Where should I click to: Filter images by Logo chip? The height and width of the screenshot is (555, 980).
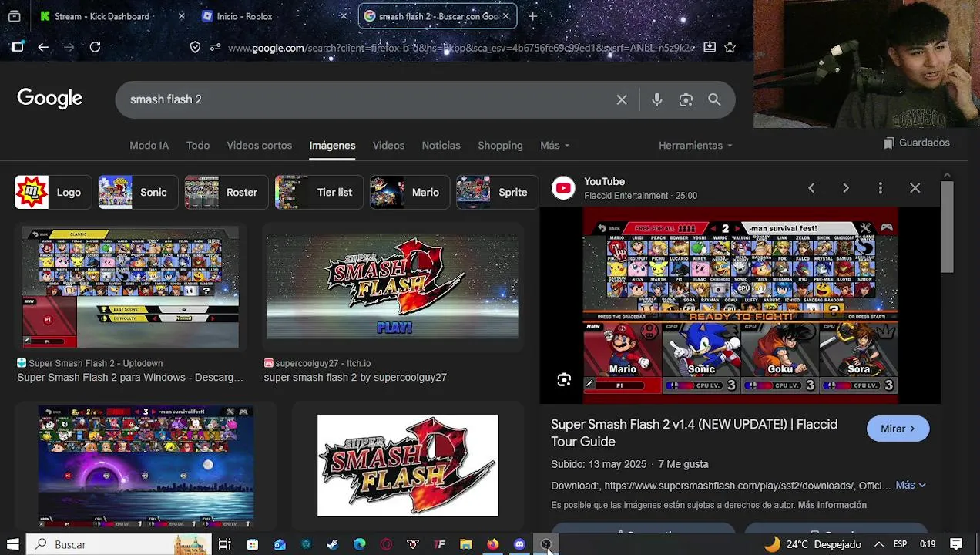[x=53, y=193]
